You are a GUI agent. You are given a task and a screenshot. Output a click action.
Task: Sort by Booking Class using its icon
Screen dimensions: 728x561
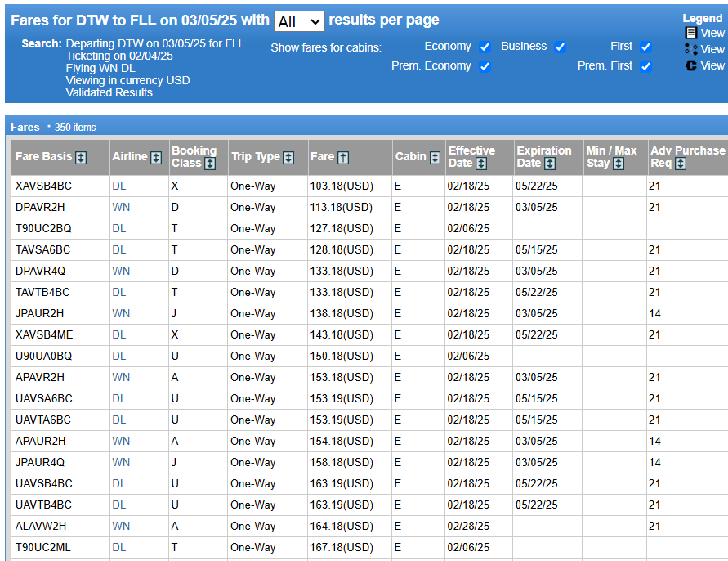pyautogui.click(x=210, y=164)
